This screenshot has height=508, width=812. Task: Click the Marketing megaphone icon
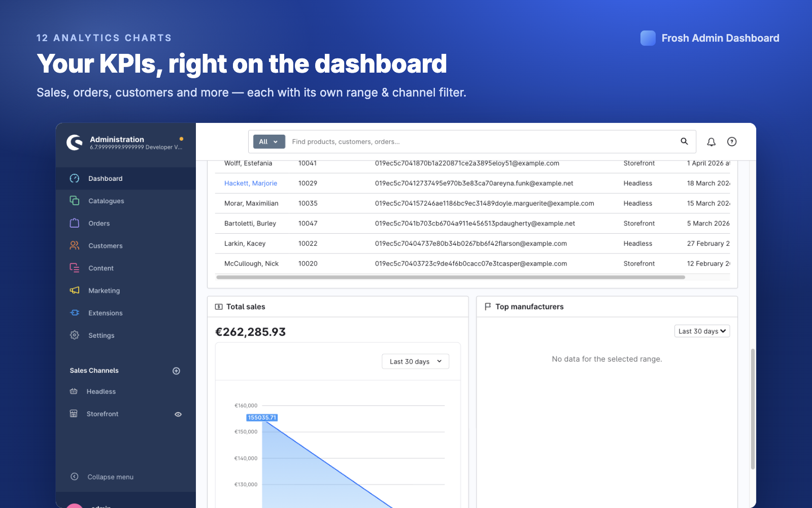pos(75,290)
